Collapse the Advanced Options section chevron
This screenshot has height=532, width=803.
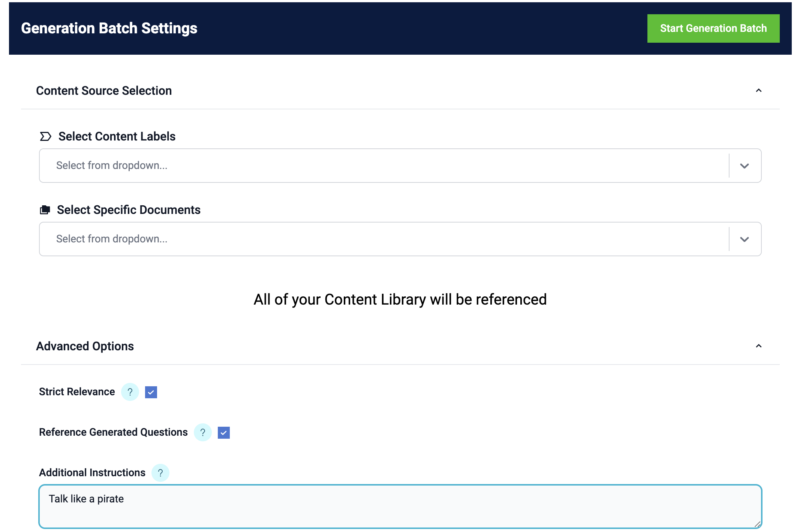click(x=758, y=346)
